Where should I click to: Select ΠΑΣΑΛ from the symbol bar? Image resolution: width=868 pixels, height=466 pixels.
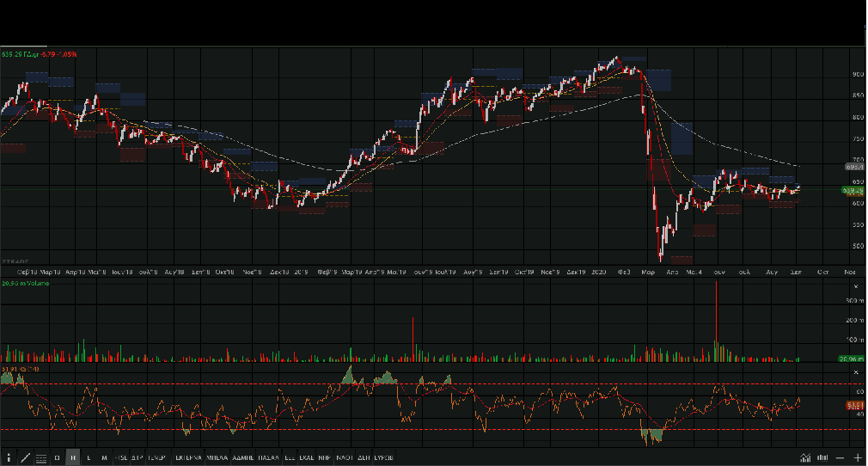[x=270, y=457]
